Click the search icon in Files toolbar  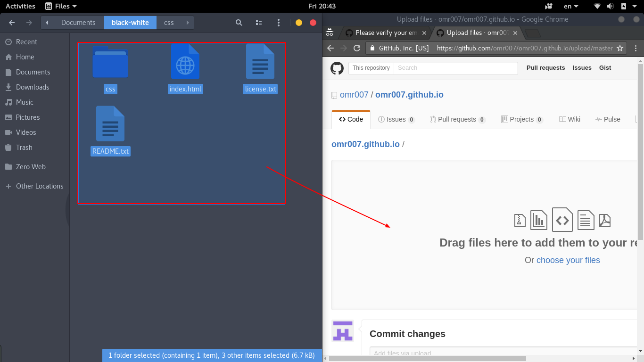pyautogui.click(x=239, y=23)
